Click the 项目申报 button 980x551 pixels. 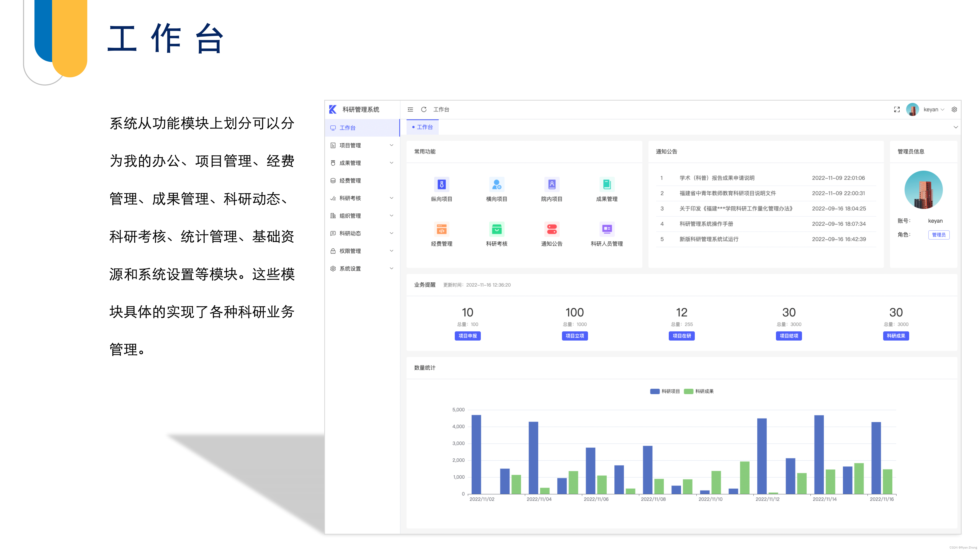468,336
